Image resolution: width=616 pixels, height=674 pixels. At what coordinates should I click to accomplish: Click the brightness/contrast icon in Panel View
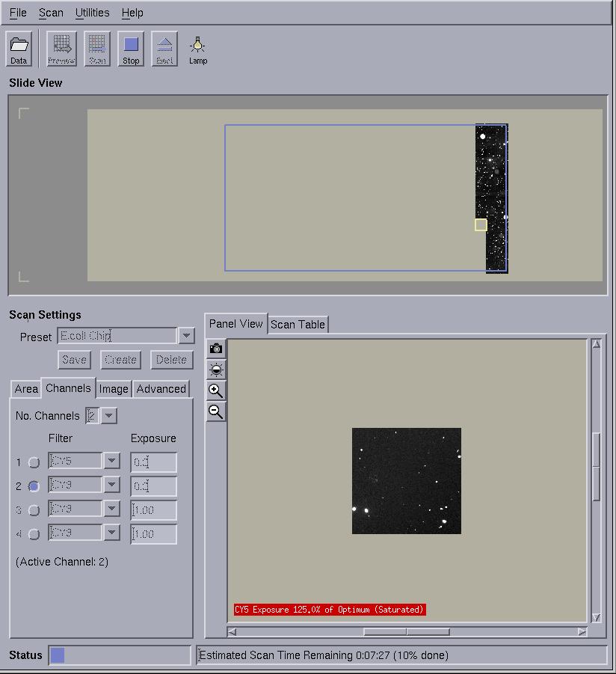[216, 370]
